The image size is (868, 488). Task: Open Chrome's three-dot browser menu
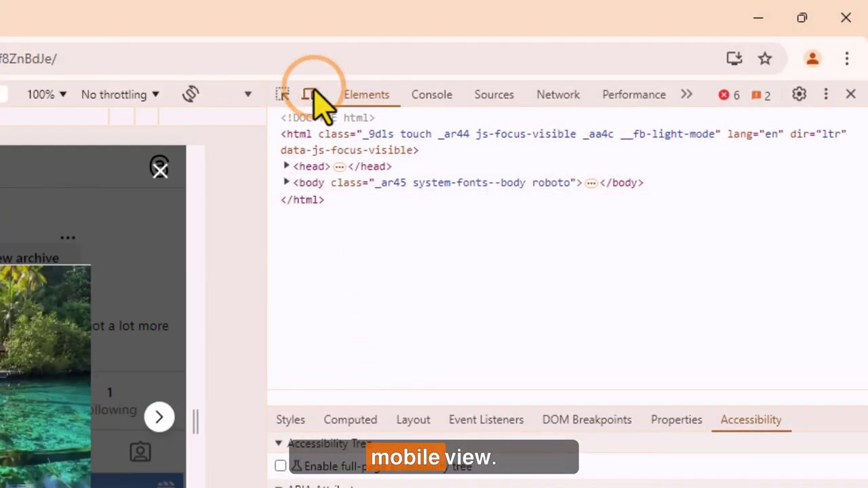847,58
